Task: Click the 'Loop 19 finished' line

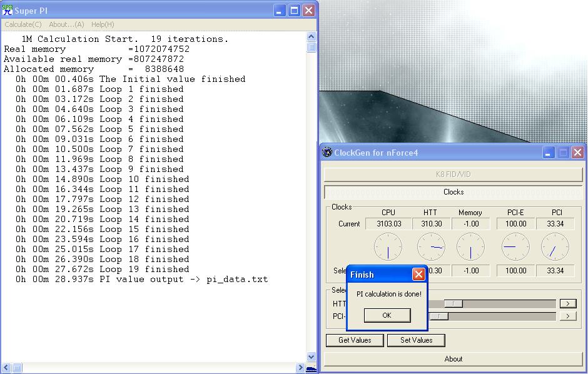Action: click(x=103, y=269)
